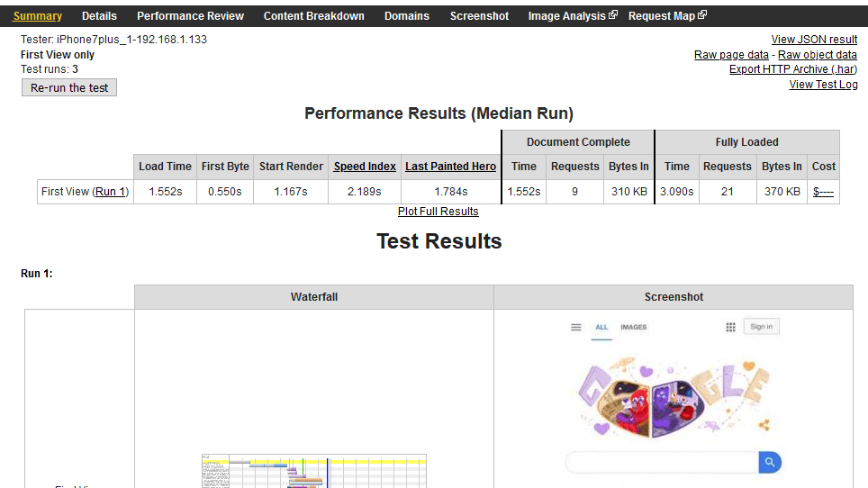The height and width of the screenshot is (488, 868).
Task: Open the Raw page data link
Action: click(x=731, y=55)
